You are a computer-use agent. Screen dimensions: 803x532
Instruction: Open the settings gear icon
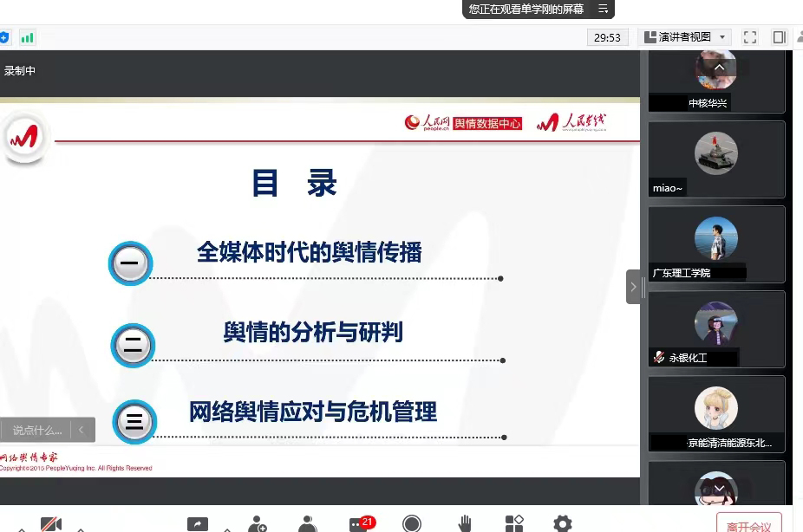tap(563, 523)
